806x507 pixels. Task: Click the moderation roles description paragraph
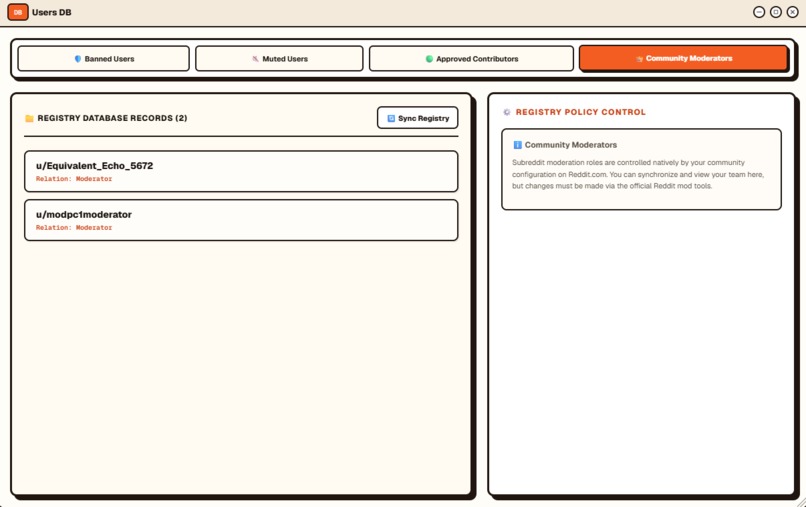pos(638,174)
